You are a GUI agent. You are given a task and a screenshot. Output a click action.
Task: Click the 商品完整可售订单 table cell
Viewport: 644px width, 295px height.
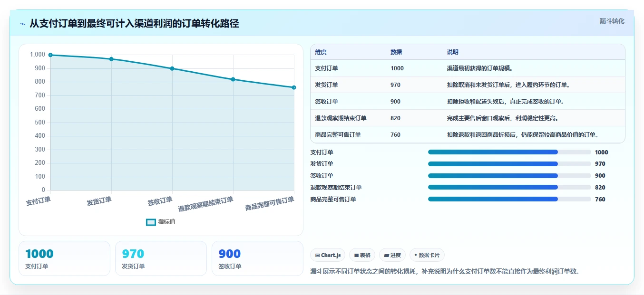coord(338,135)
